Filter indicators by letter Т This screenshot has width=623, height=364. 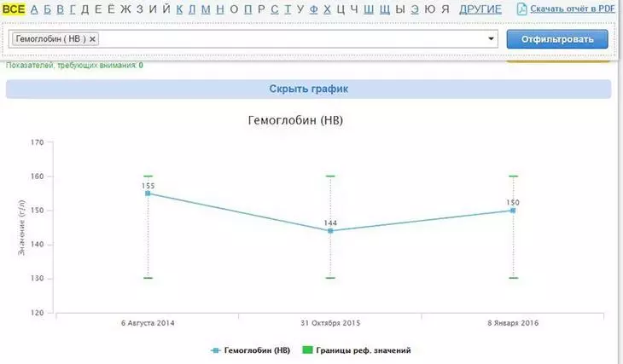coord(288,9)
